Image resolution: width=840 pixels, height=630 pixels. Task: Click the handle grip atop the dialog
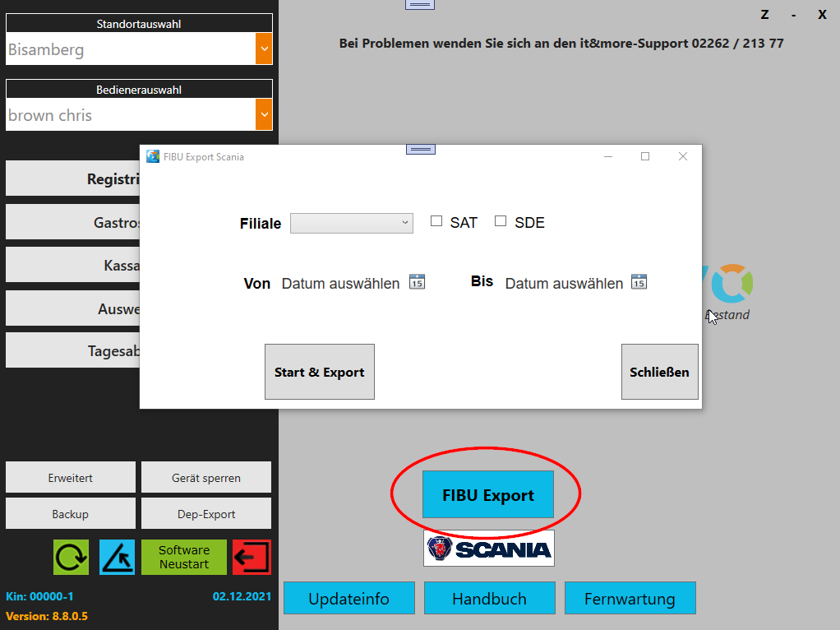[x=421, y=150]
